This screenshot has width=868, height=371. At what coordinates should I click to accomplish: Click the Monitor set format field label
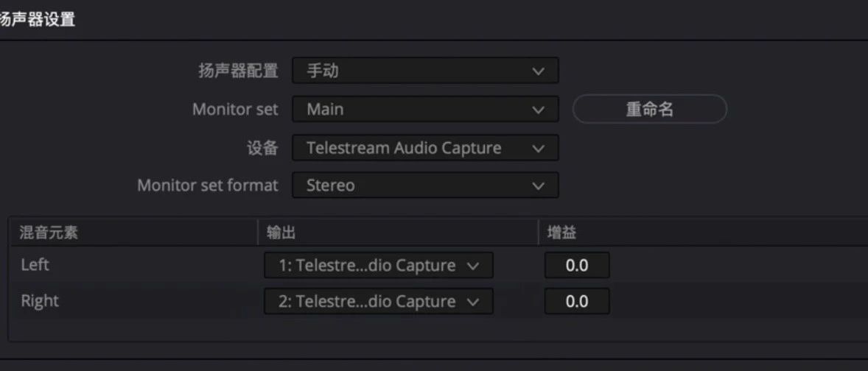click(x=208, y=185)
